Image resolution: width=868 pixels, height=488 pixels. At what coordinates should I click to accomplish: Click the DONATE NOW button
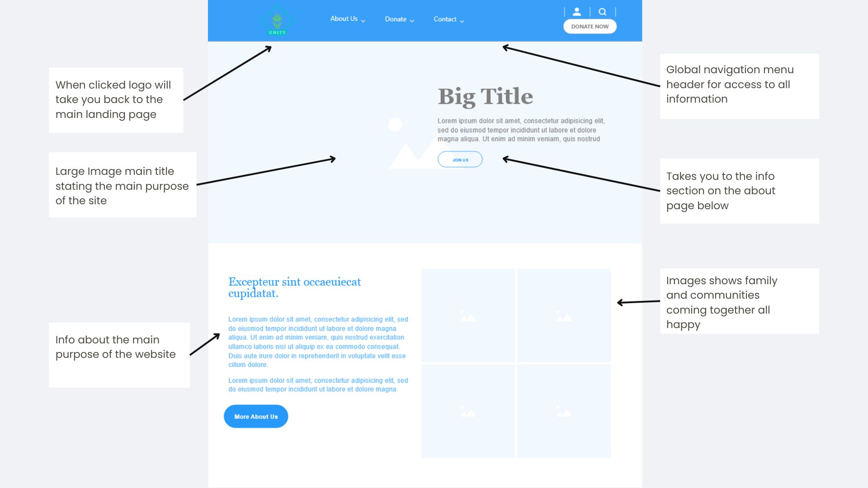point(590,26)
